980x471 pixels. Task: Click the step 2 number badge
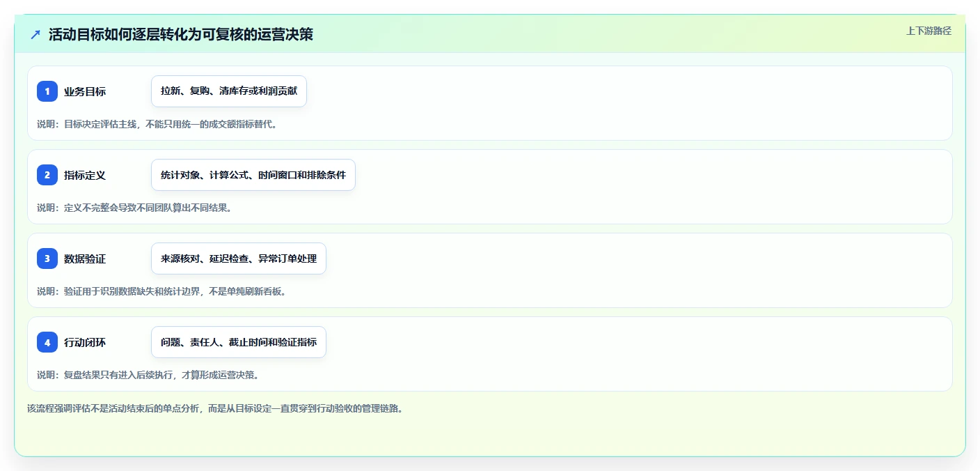click(x=47, y=175)
